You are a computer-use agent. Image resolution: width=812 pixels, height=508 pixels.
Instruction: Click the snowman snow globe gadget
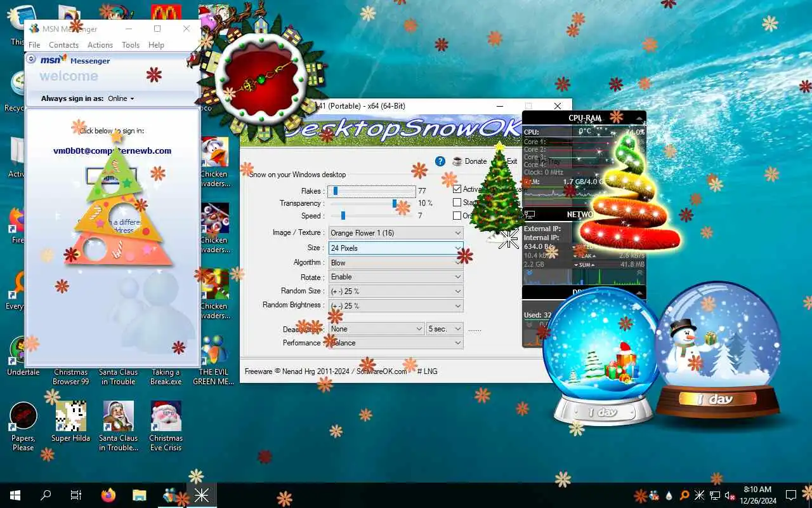[x=717, y=350]
